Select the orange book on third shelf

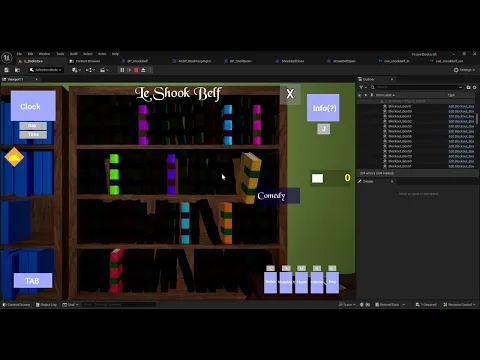227,223
